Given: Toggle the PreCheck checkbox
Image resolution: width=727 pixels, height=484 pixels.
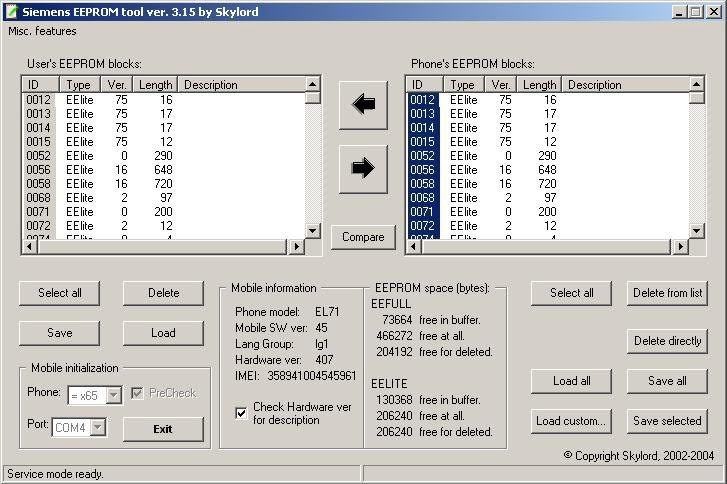Looking at the screenshot, I should coord(137,393).
